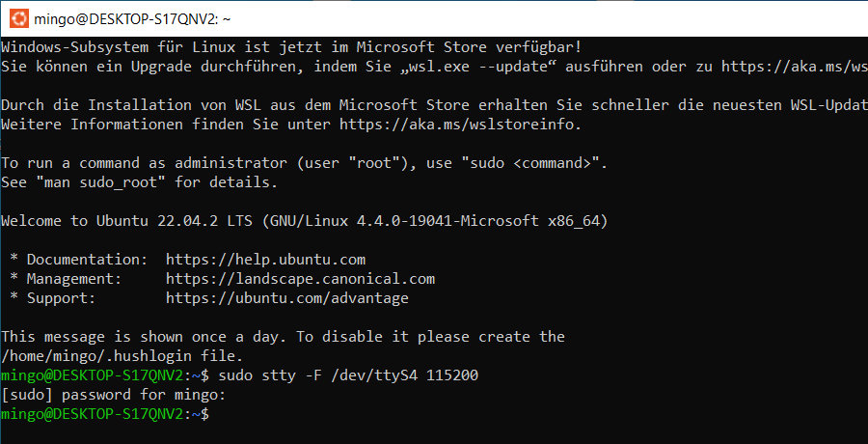Open the https://help.ubuntu.com documentation link
This screenshot has width=868, height=444.
[265, 260]
